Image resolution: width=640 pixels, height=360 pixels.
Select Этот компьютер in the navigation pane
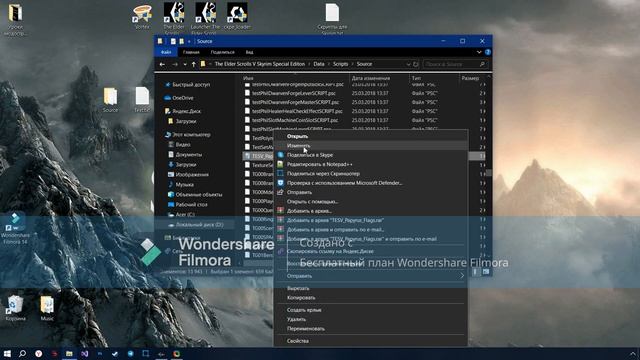click(x=191, y=134)
